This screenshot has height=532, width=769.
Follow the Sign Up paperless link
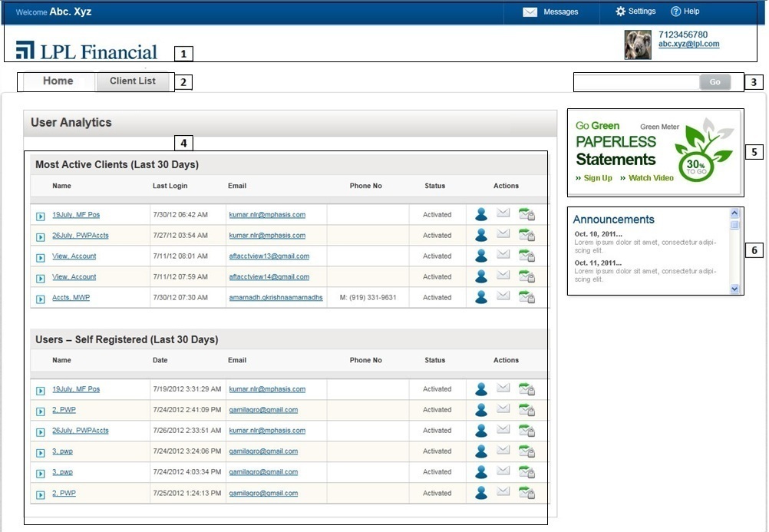tap(598, 178)
